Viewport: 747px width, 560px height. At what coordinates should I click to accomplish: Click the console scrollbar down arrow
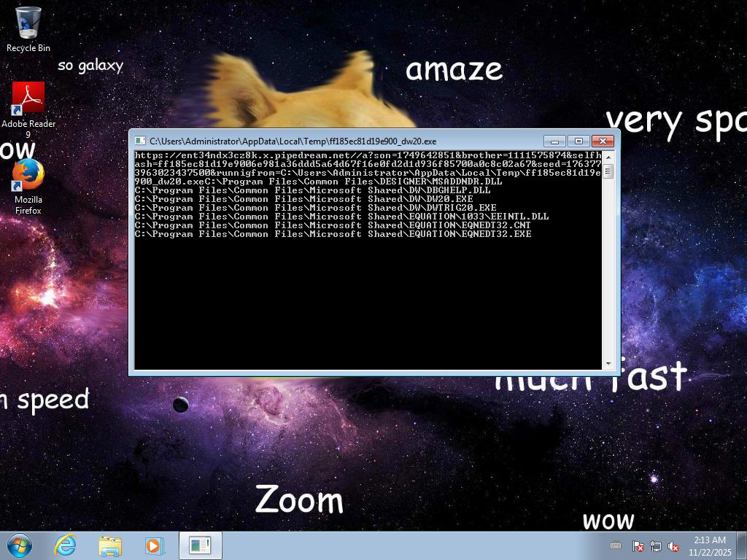608,363
